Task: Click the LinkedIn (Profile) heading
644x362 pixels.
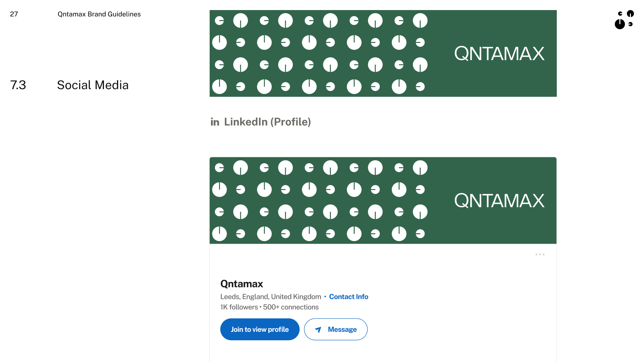Action: [267, 122]
